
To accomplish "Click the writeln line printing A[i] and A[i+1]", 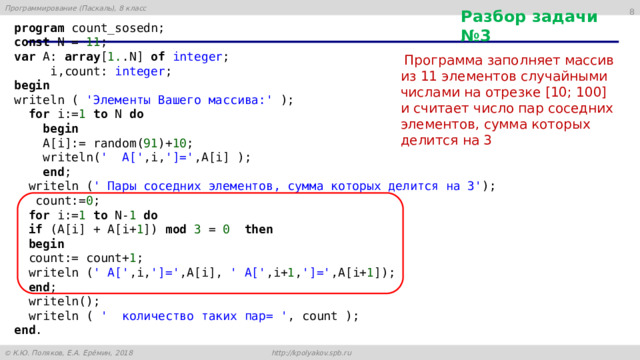I will tap(212, 273).
